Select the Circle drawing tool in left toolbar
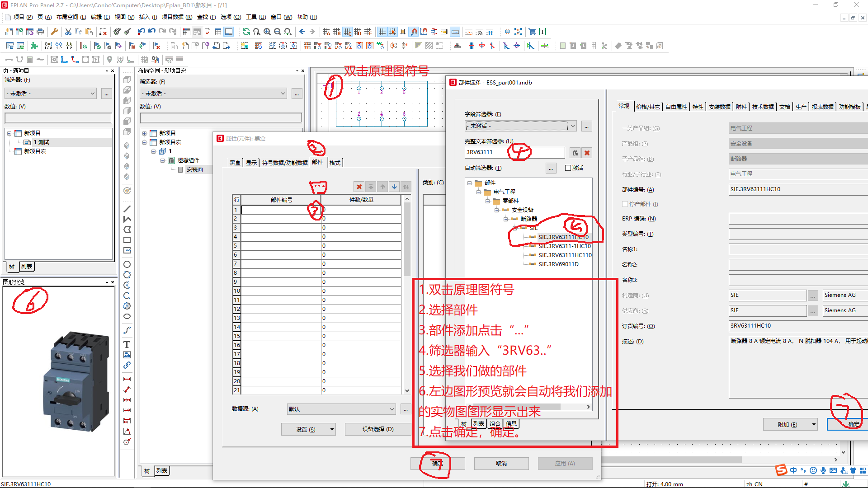Viewport: 868px width, 488px height. (x=127, y=264)
